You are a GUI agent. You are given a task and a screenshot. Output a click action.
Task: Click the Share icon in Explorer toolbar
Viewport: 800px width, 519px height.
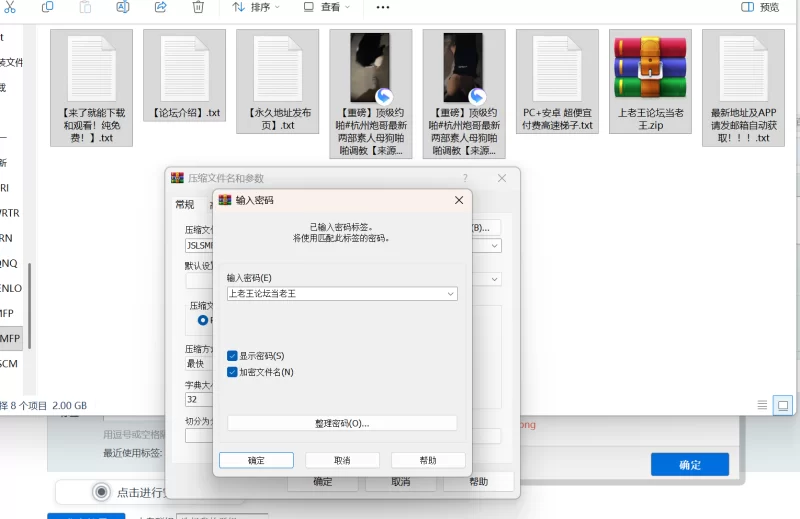coord(161,7)
